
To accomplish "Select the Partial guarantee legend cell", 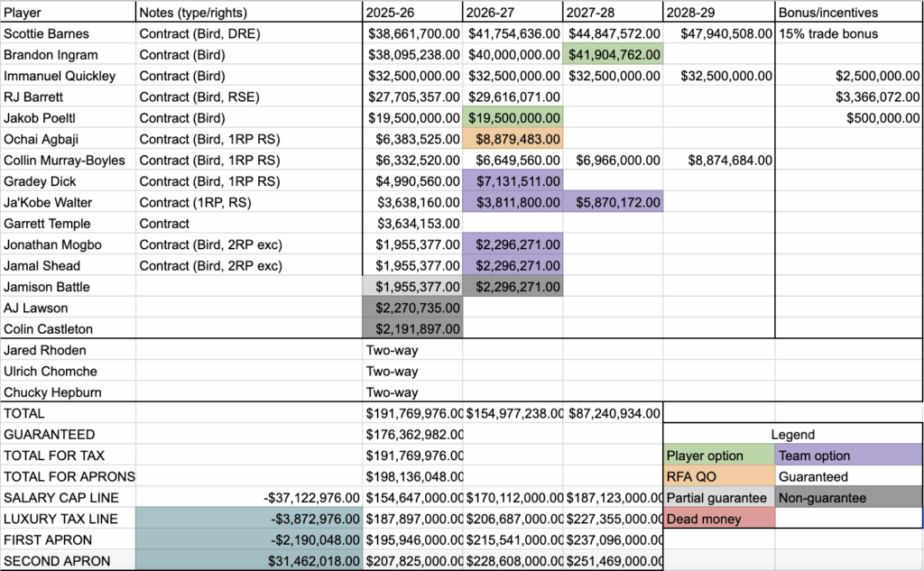I will point(719,498).
